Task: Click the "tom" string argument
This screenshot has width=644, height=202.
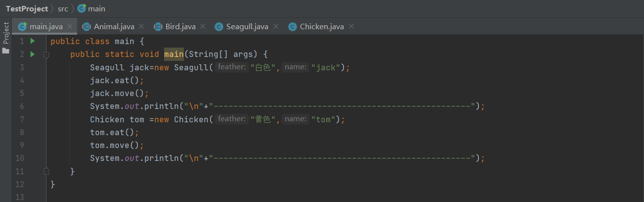Action: click(x=323, y=119)
